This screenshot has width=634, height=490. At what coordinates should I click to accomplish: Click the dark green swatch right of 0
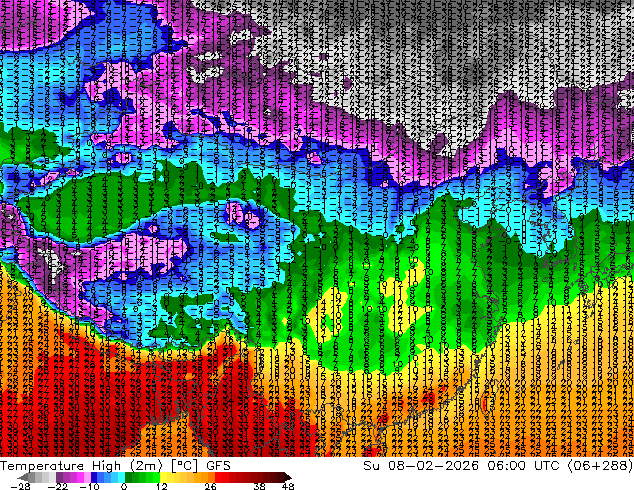(x=129, y=477)
